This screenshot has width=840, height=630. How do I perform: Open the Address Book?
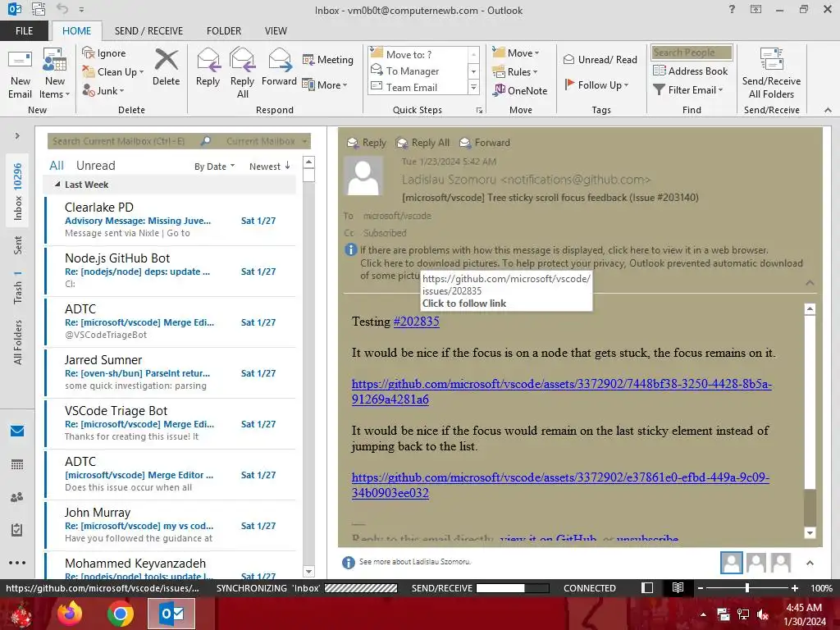[x=690, y=71]
